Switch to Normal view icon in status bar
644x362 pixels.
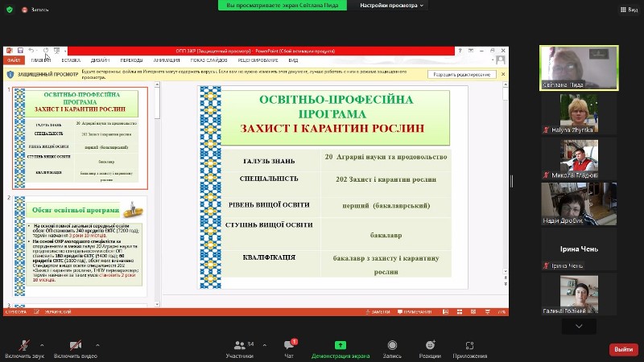[446, 312]
